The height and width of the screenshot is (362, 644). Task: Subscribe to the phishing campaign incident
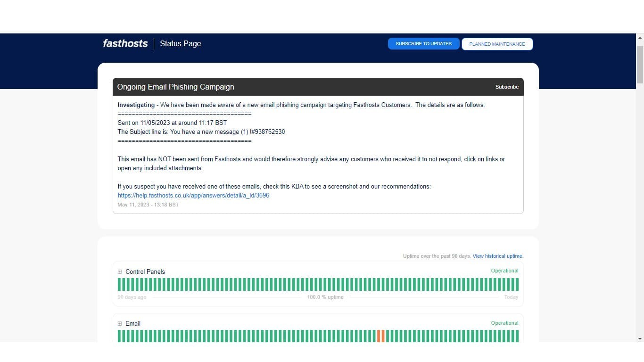click(x=507, y=87)
